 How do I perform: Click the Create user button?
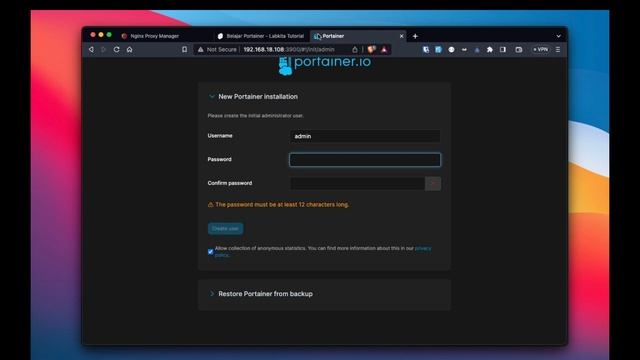point(225,229)
